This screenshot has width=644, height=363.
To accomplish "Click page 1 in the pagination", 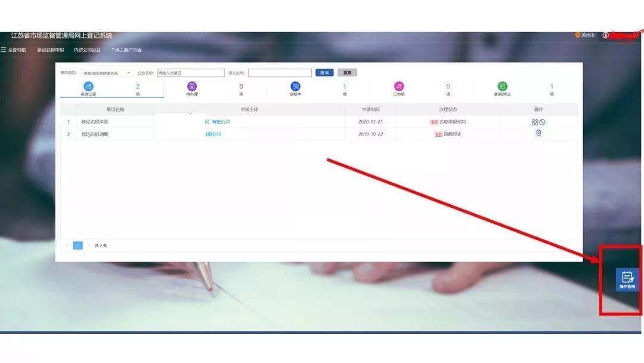I will (78, 245).
